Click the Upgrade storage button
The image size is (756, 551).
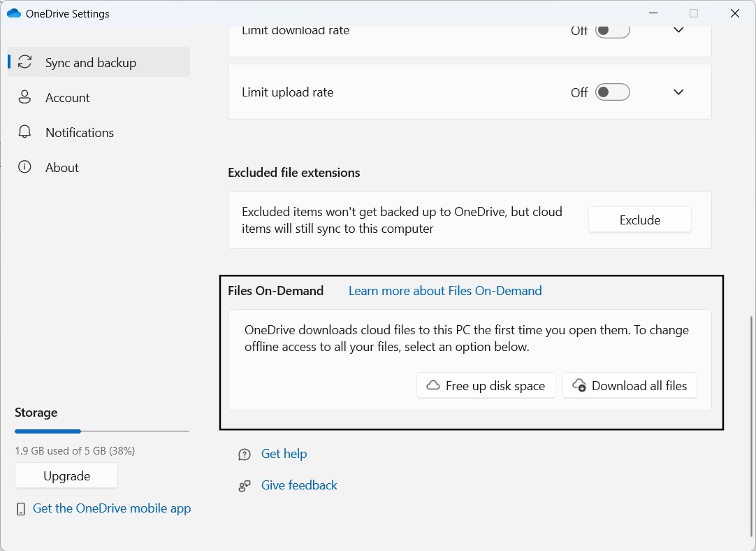pyautogui.click(x=66, y=475)
